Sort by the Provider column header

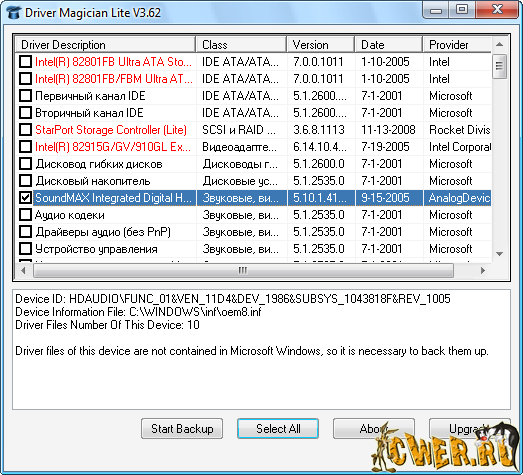pos(457,45)
